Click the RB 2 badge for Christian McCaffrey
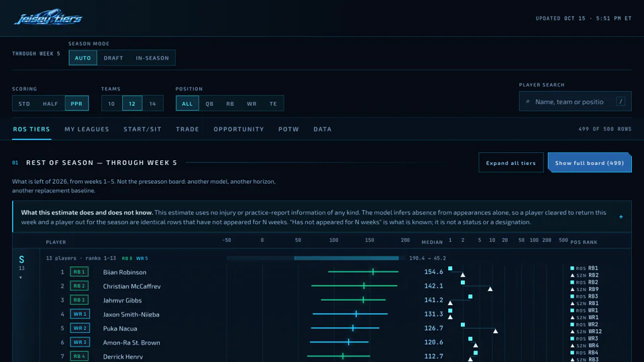Screen dimensions: 644x362 click(x=79, y=286)
